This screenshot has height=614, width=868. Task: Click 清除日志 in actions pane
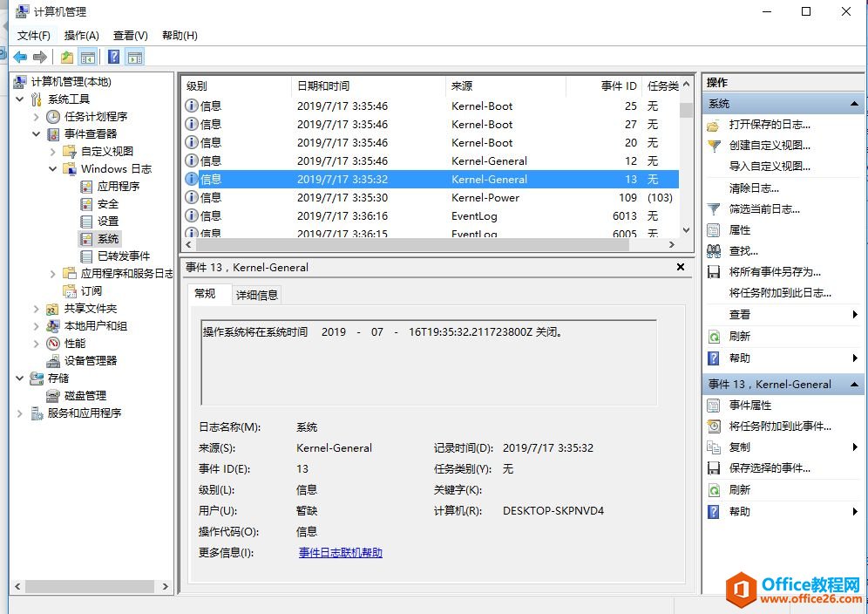click(753, 188)
